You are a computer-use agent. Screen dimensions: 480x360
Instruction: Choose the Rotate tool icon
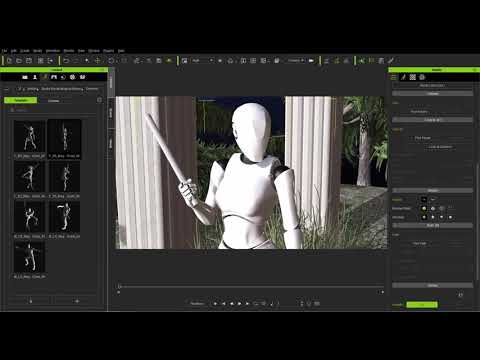111,61
